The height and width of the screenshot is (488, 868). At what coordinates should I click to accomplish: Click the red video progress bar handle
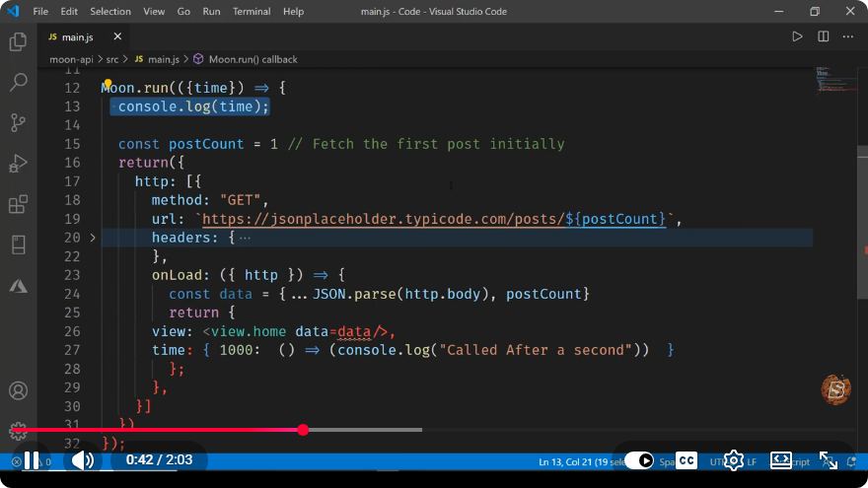click(x=303, y=430)
